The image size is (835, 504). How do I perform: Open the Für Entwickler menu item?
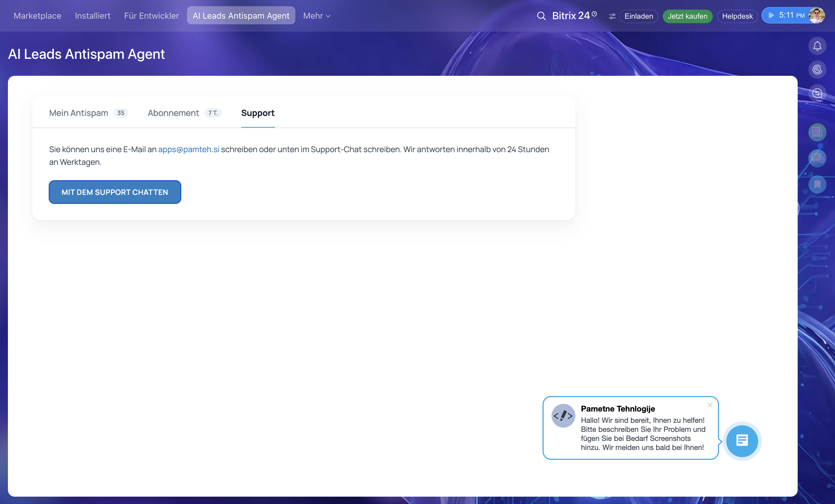[151, 16]
